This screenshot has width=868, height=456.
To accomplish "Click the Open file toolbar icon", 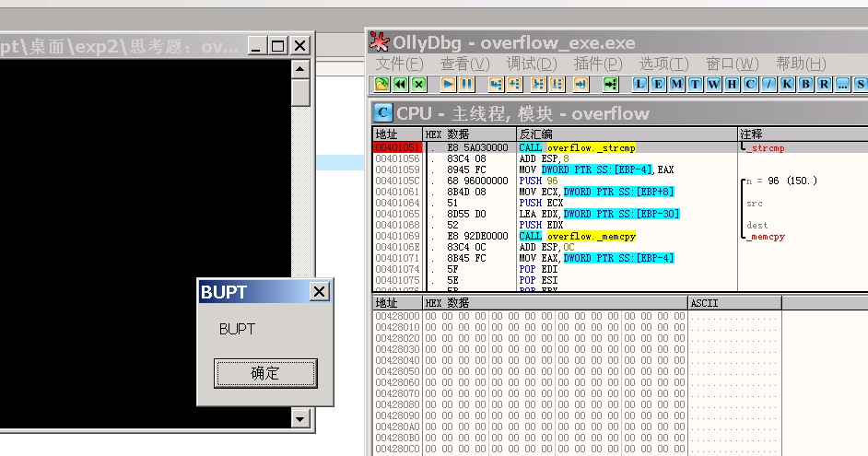I will click(x=381, y=84).
